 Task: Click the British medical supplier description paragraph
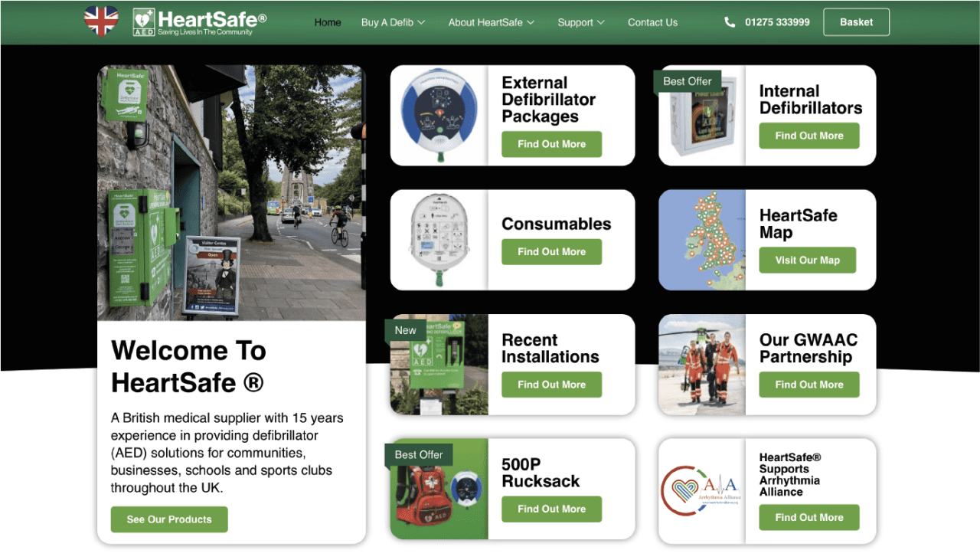pyautogui.click(x=227, y=453)
